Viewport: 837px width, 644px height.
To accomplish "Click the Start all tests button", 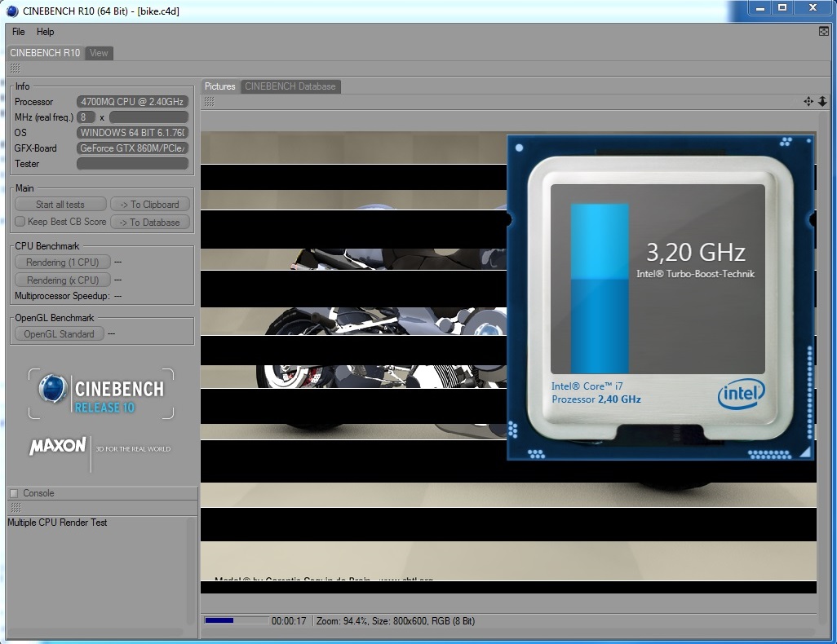I will pos(60,205).
